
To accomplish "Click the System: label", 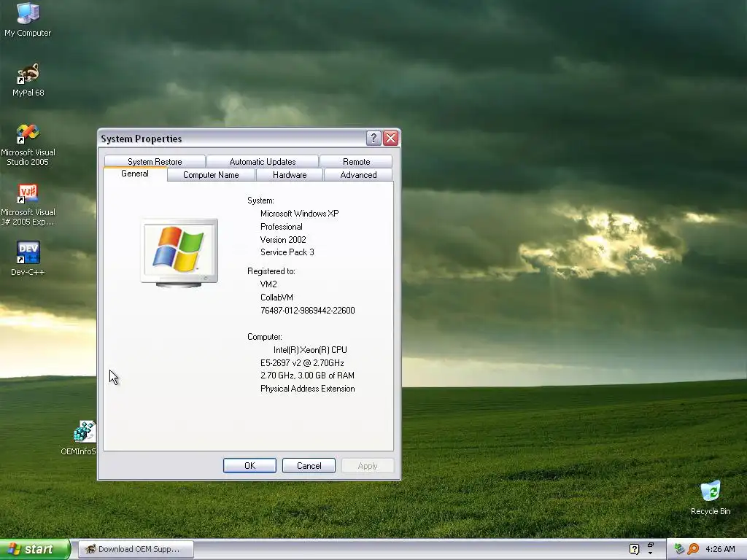I will pyautogui.click(x=260, y=201).
